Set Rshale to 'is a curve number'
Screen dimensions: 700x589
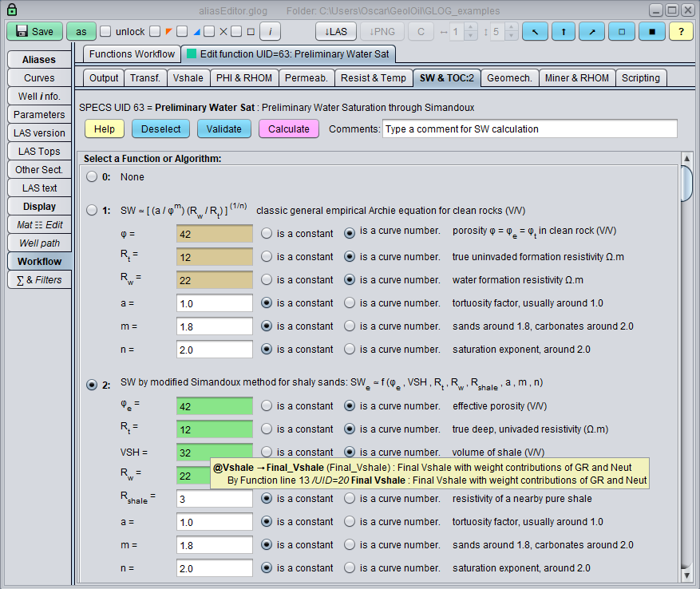350,499
